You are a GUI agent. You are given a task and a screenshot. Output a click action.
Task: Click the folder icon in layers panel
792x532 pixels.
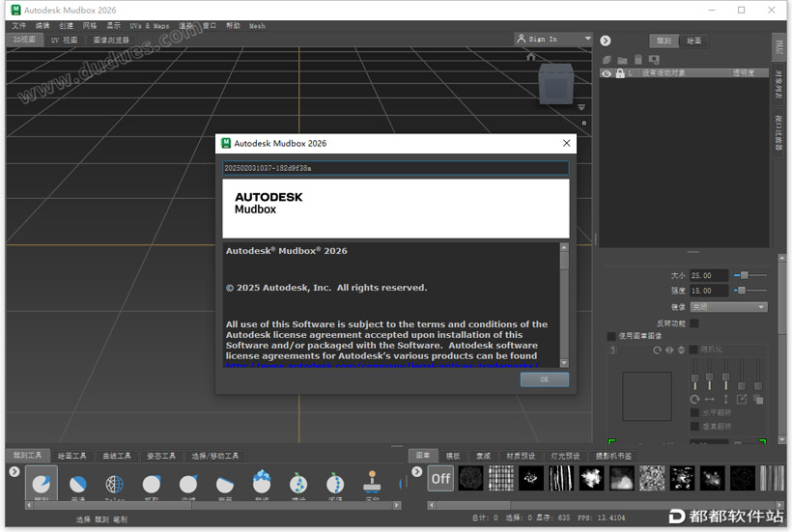[x=622, y=61]
